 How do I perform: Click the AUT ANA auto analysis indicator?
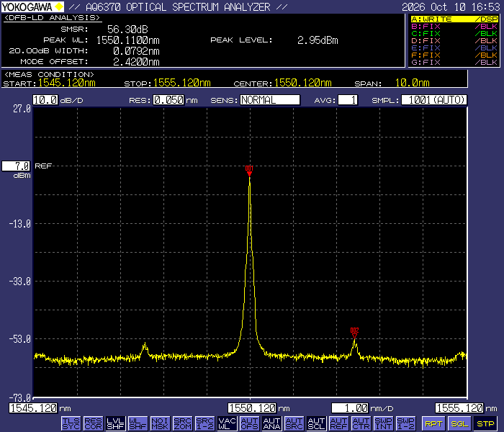(271, 423)
